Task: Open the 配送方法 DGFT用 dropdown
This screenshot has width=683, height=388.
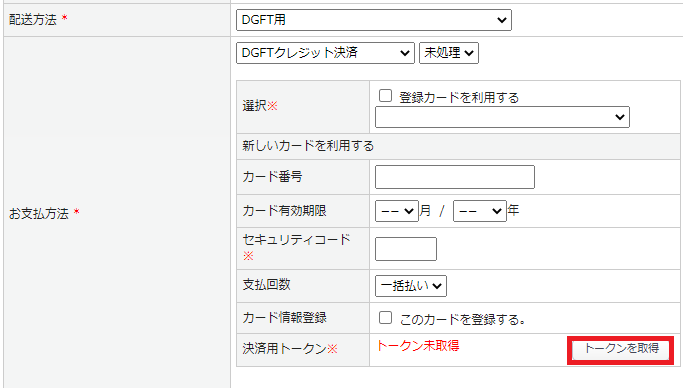Action: [374, 20]
